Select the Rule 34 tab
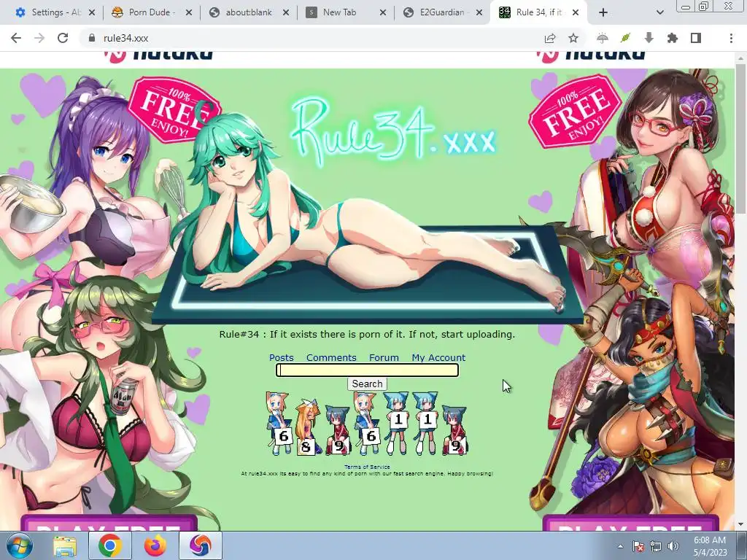Image resolution: width=747 pixels, height=560 pixels. [x=538, y=12]
